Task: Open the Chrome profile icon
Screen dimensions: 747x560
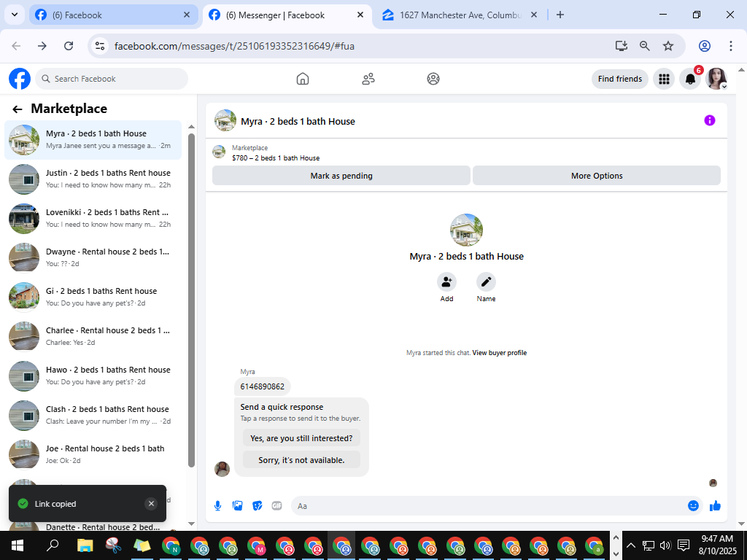Action: [705, 46]
